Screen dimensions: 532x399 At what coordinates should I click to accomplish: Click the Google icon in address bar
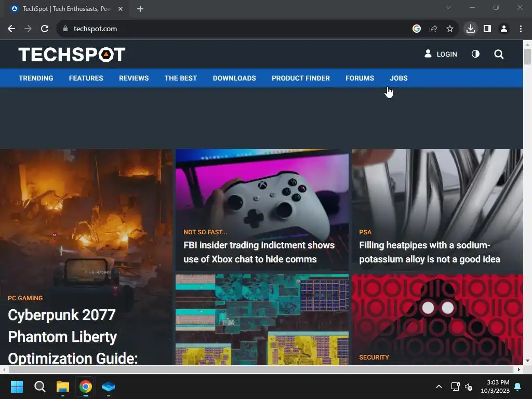[x=417, y=29]
